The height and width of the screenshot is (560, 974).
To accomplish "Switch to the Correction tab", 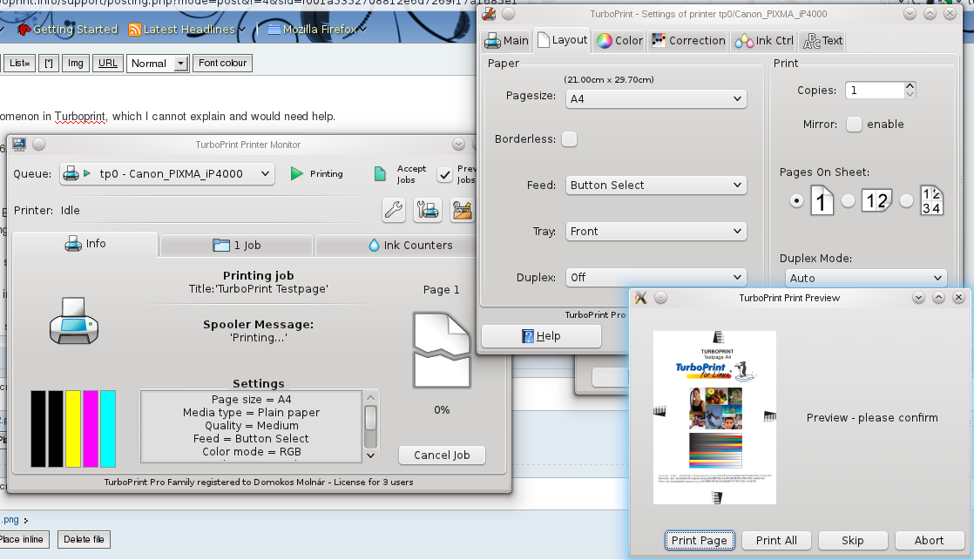I will tap(688, 40).
